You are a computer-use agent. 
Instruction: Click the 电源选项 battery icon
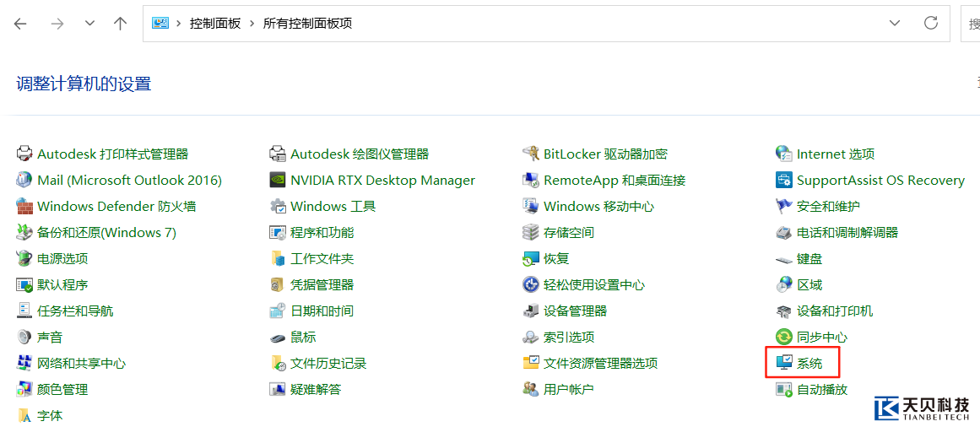(24, 259)
